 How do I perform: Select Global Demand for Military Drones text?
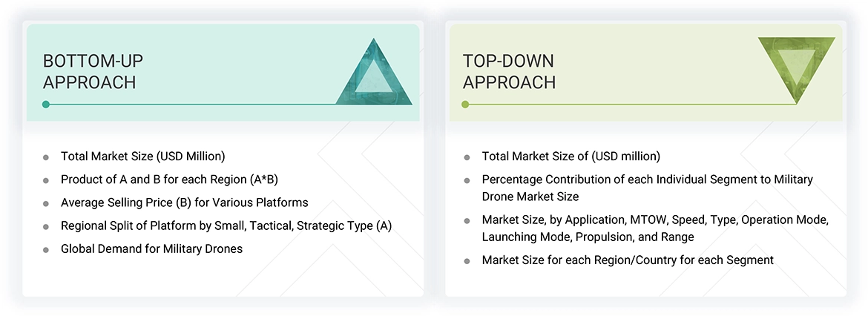click(x=151, y=248)
